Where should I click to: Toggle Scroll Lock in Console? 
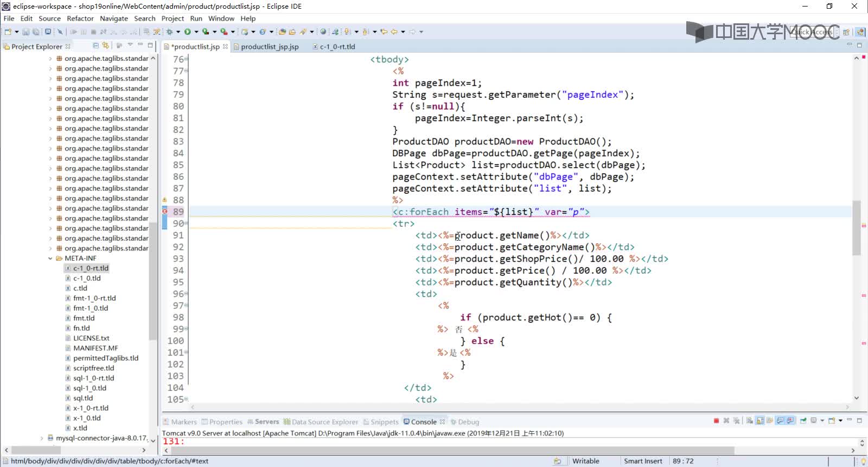(x=759, y=421)
